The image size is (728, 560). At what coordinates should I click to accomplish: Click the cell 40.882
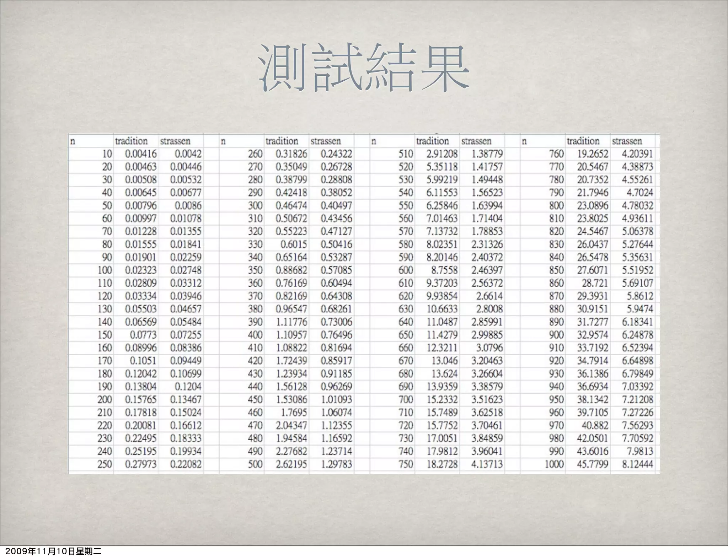(595, 426)
